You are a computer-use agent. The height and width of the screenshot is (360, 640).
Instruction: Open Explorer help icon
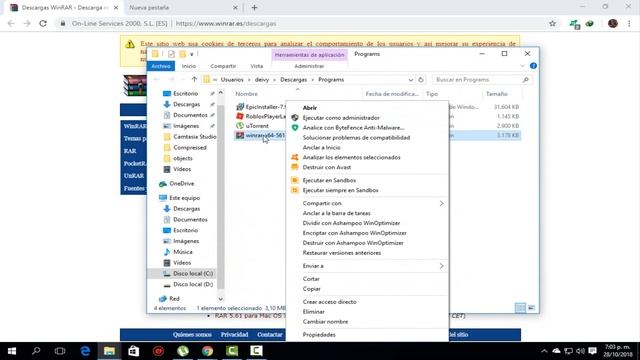point(533,66)
